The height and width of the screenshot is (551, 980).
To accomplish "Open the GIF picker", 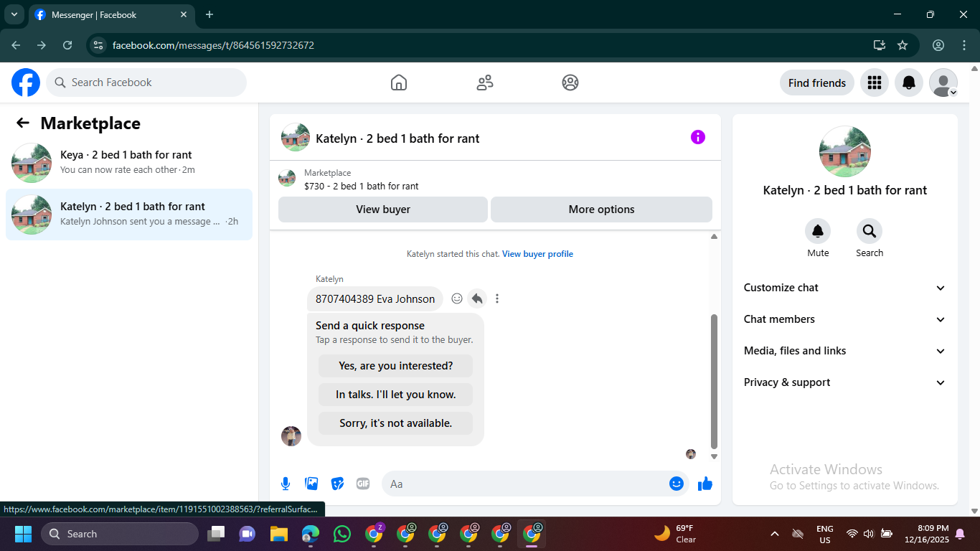I will (363, 484).
